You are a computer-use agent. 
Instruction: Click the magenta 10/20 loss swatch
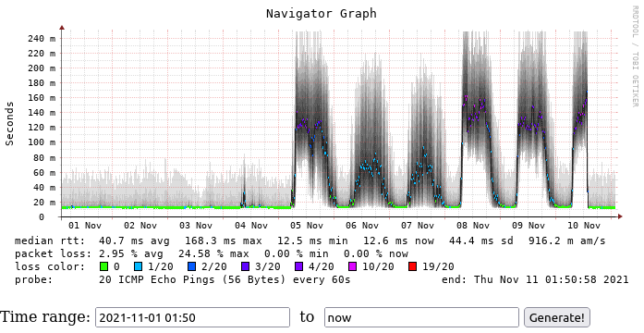[x=352, y=266]
